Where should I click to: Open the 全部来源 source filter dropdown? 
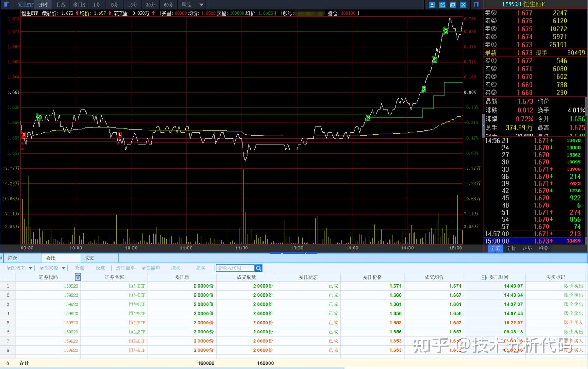tap(52, 268)
